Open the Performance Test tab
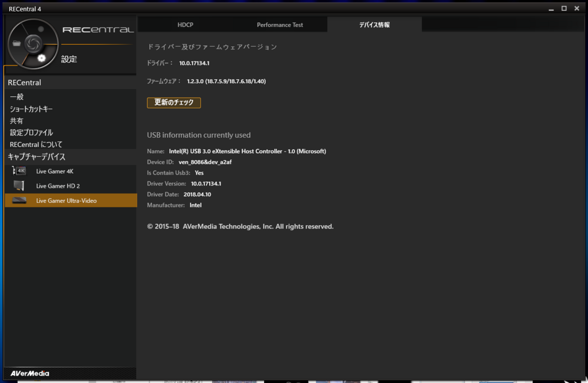The image size is (588, 383). [280, 25]
